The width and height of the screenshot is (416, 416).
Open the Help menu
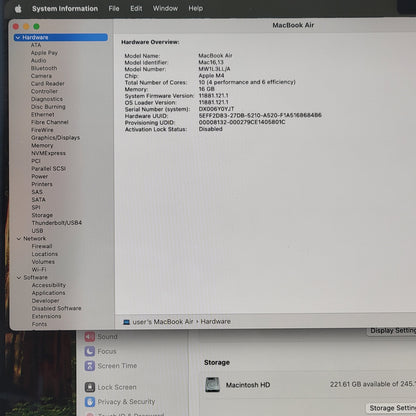pyautogui.click(x=196, y=8)
